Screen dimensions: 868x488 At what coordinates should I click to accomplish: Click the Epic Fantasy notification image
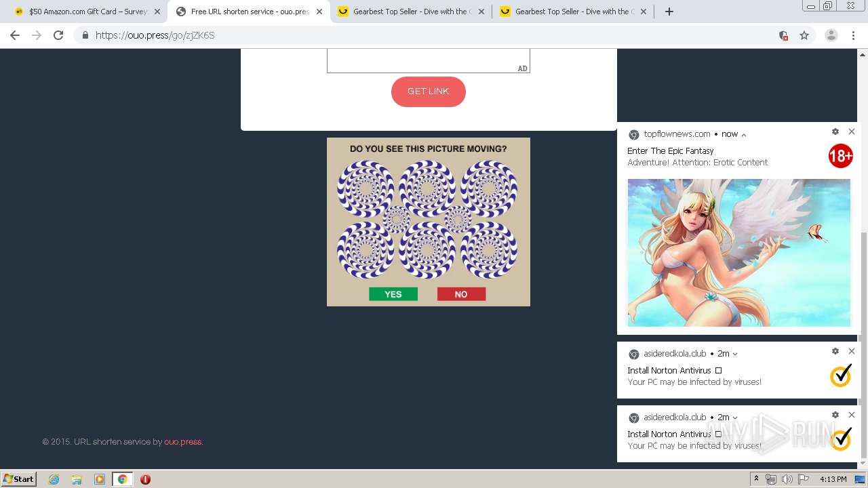tap(739, 253)
